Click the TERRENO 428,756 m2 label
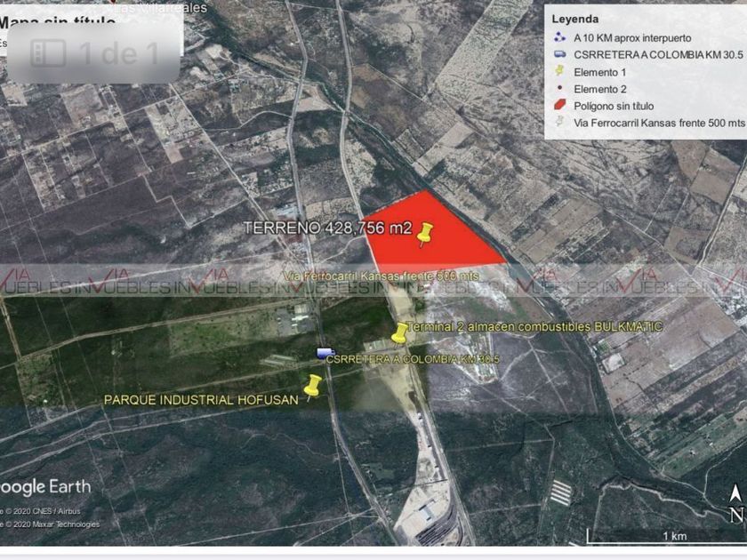747x560 pixels. click(x=328, y=228)
